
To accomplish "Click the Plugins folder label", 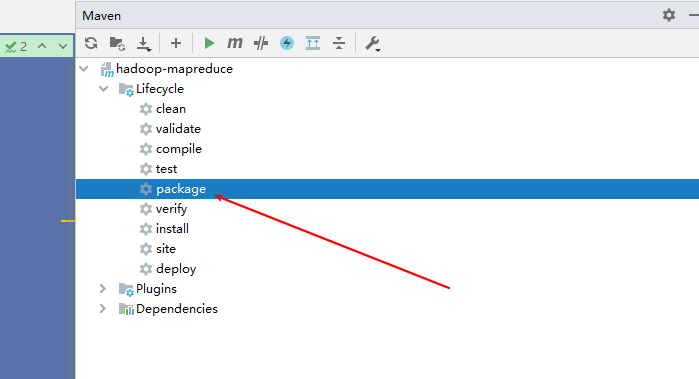I will coord(156,289).
